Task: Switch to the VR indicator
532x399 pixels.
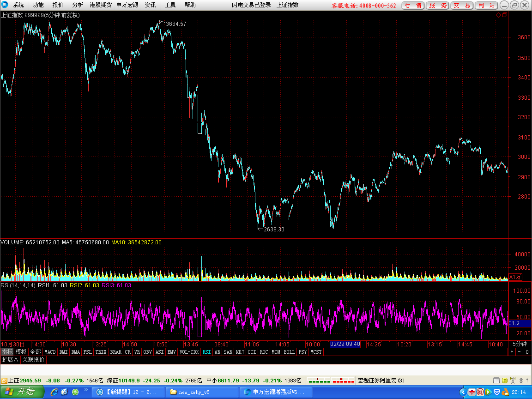Action: 137,352
